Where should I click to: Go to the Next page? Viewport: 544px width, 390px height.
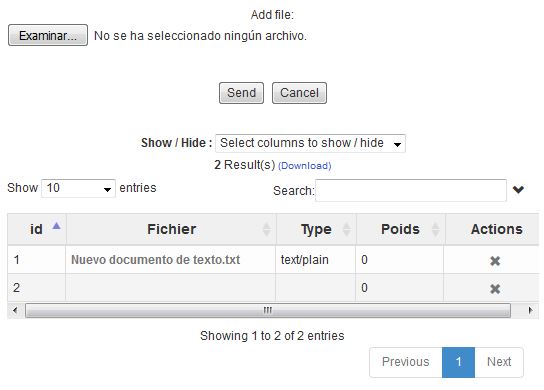tap(499, 362)
